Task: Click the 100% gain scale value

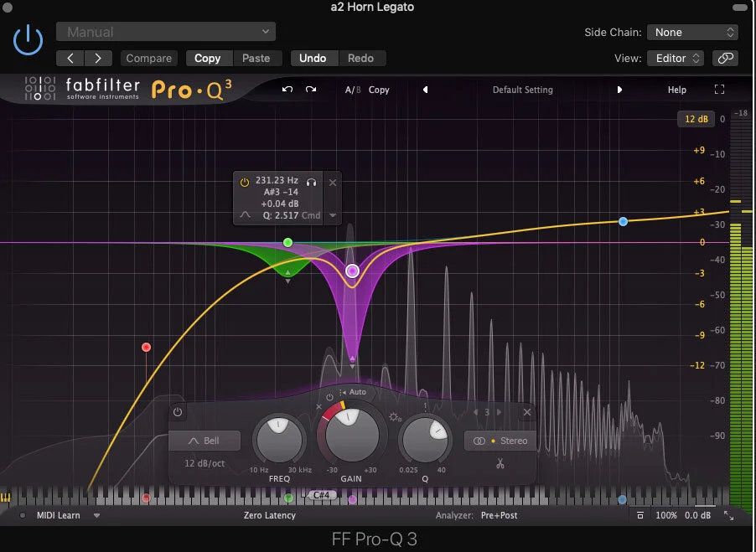Action: point(666,515)
